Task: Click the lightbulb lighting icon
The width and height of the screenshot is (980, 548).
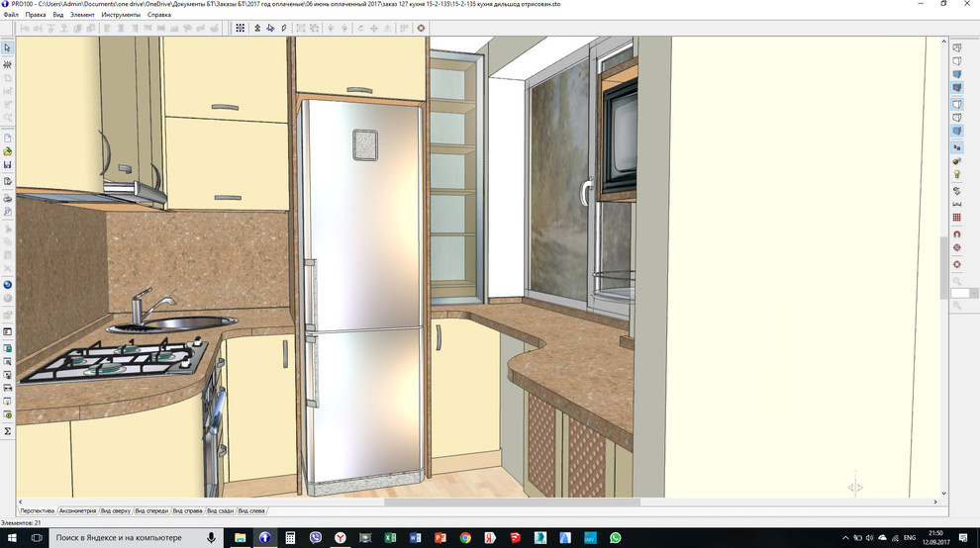Action: coord(957,174)
